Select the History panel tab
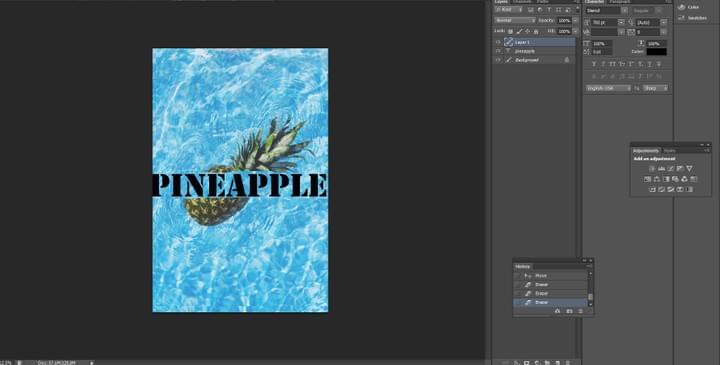 523,267
